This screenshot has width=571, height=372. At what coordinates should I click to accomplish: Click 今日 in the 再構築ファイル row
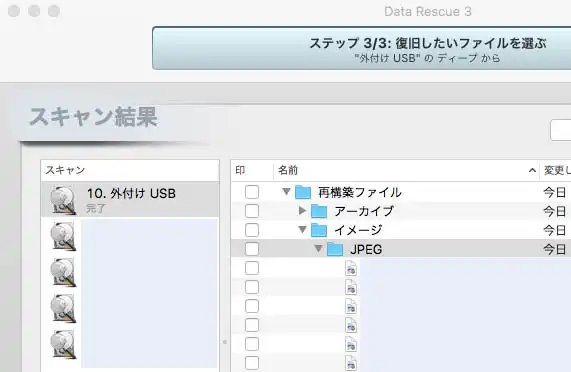click(555, 192)
